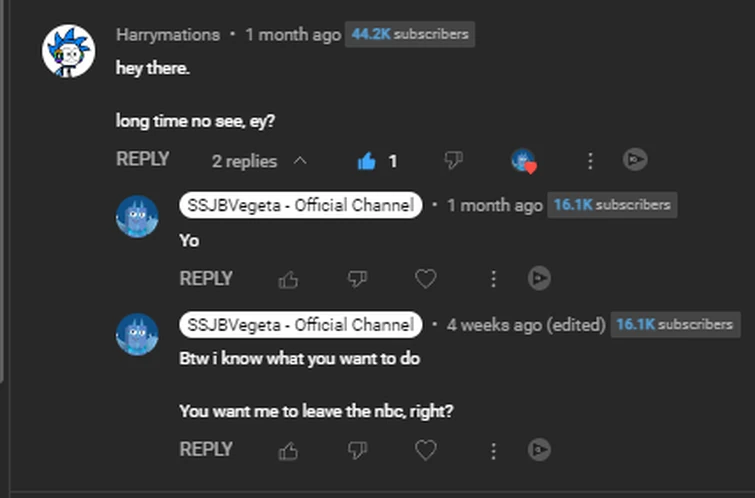Click the round play icon on Harrymations' comment
Screen dimensions: 755x498
(x=635, y=160)
